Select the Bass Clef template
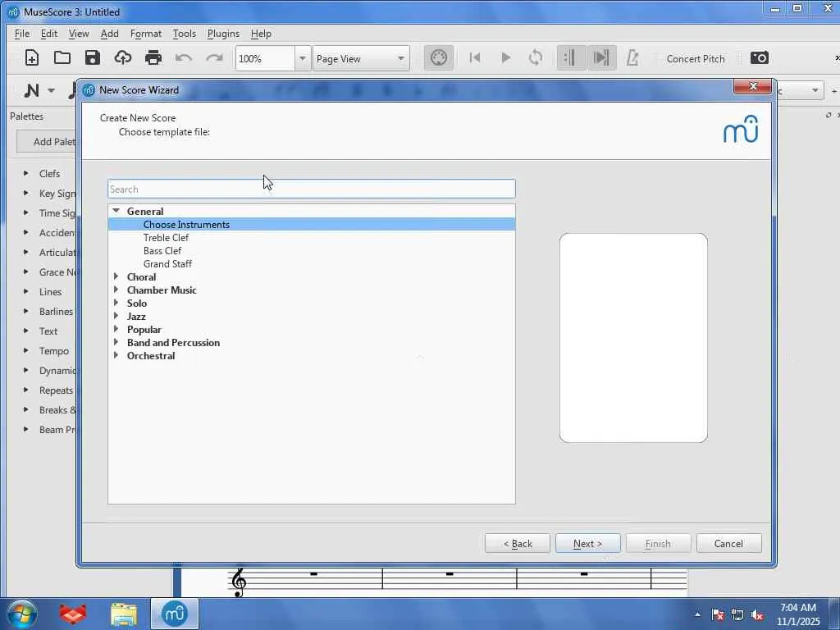 (x=162, y=251)
